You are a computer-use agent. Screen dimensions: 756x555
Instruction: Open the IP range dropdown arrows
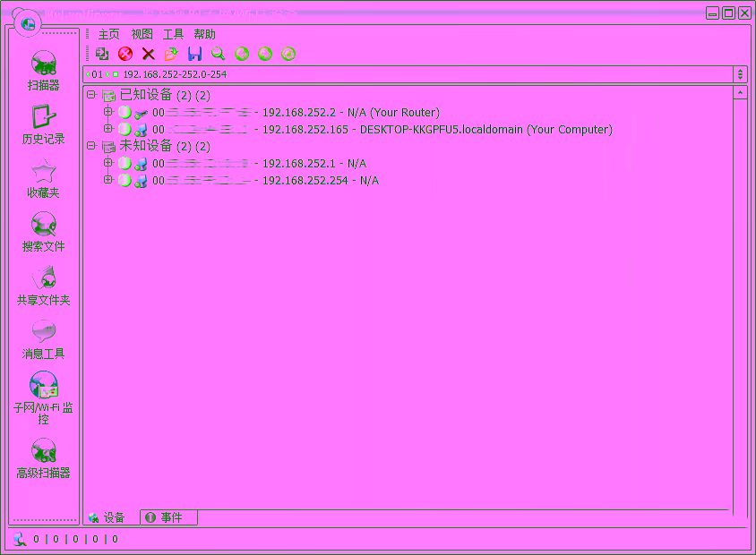tap(740, 74)
